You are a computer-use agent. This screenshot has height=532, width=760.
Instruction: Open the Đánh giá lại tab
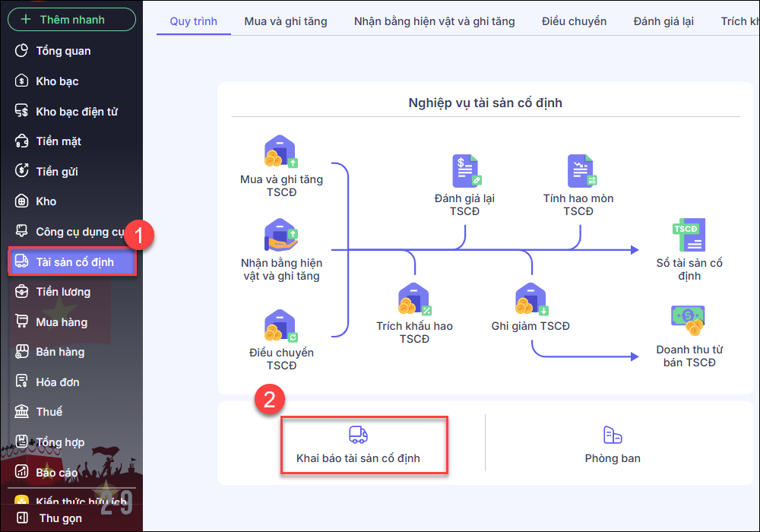(663, 21)
